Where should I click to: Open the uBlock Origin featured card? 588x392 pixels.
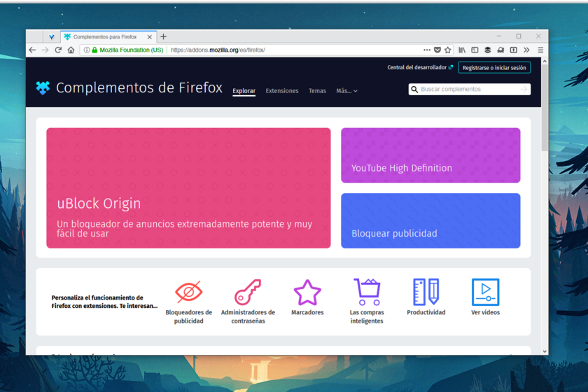(x=188, y=188)
